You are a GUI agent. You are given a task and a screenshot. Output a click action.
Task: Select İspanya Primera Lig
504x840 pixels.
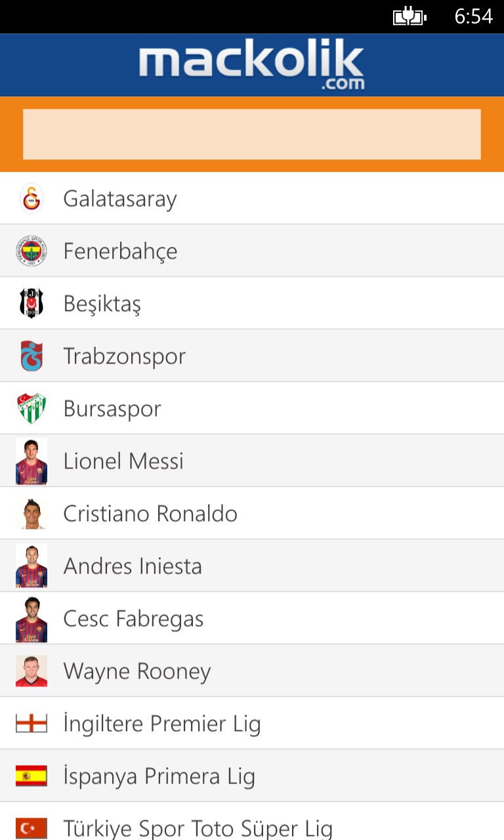pyautogui.click(x=159, y=776)
